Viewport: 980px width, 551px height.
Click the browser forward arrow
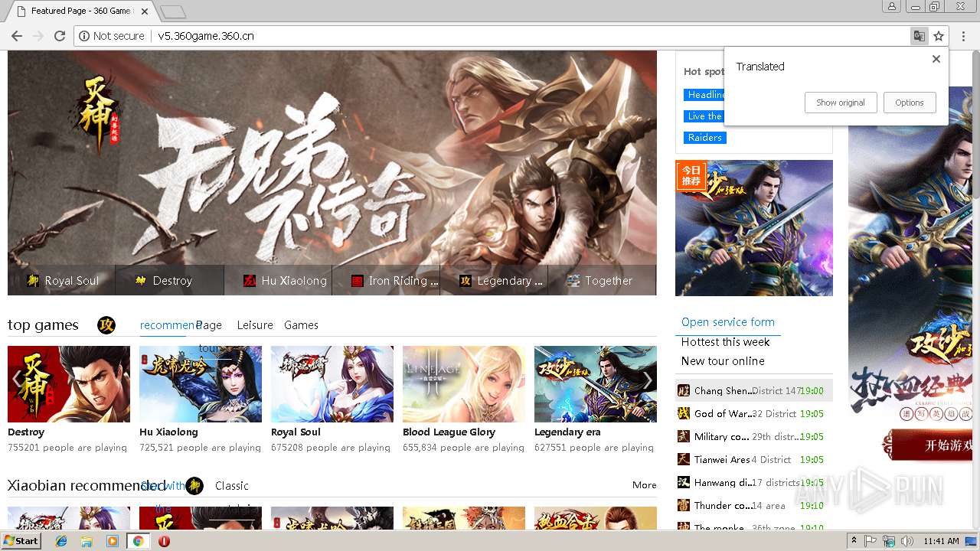(38, 36)
